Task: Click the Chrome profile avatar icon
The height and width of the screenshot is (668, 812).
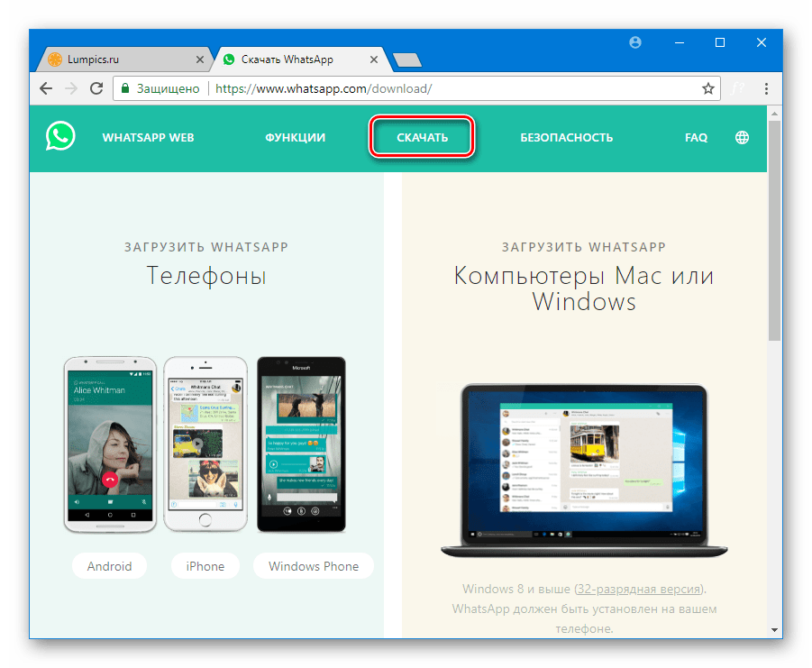Action: point(636,42)
